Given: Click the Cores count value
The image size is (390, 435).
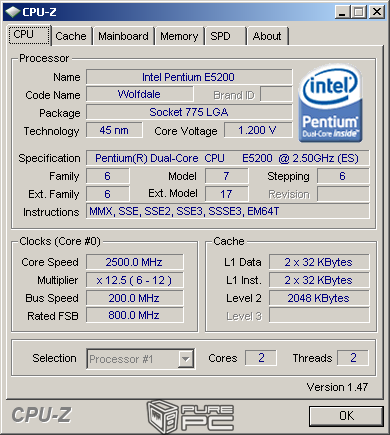Looking at the screenshot, I should pos(261,358).
